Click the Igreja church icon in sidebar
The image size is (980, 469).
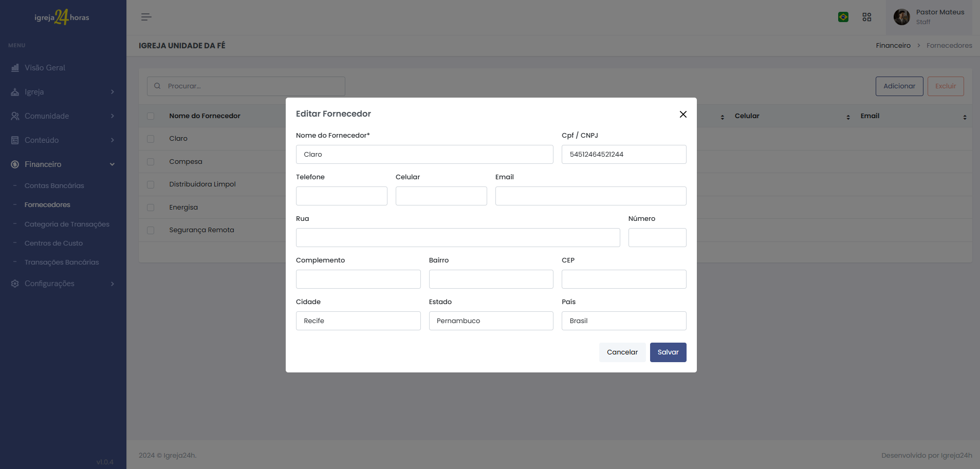click(x=15, y=92)
